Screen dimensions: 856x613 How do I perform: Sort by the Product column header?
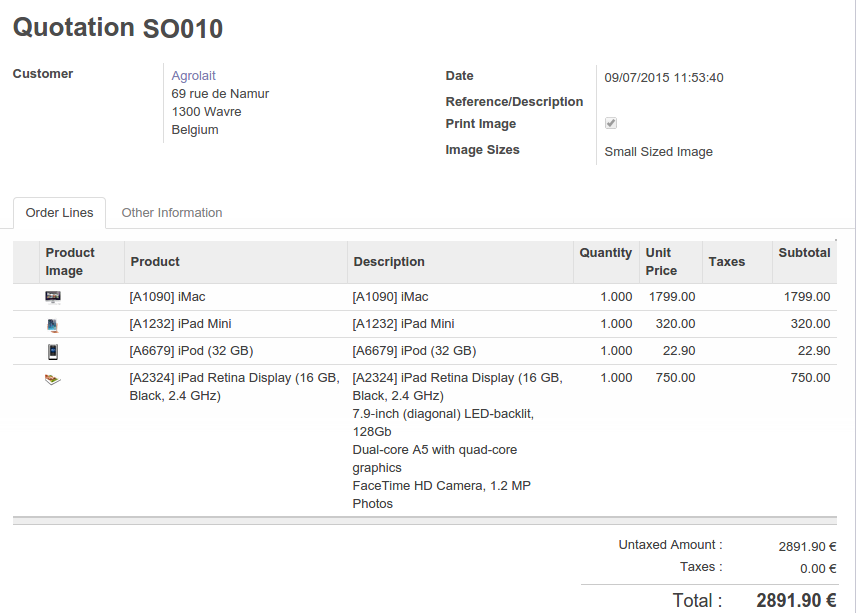[x=236, y=262]
